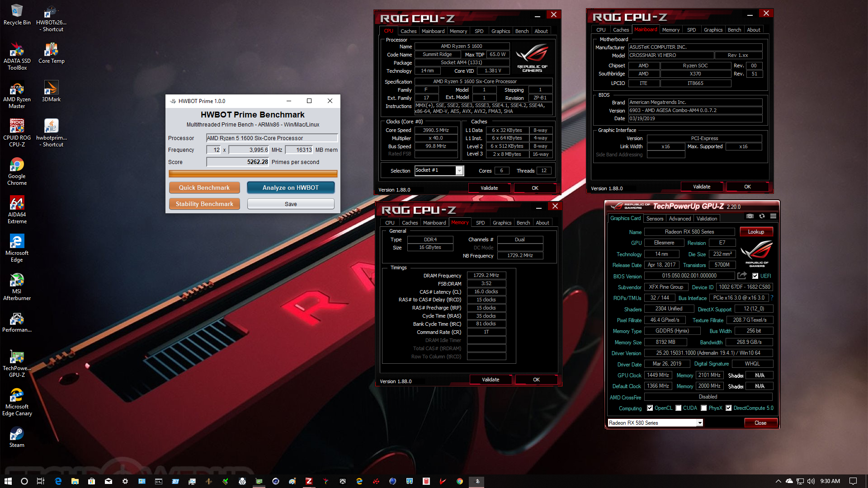Open the 3DMark desktop icon
Screen dimensions: 868x488
point(52,91)
